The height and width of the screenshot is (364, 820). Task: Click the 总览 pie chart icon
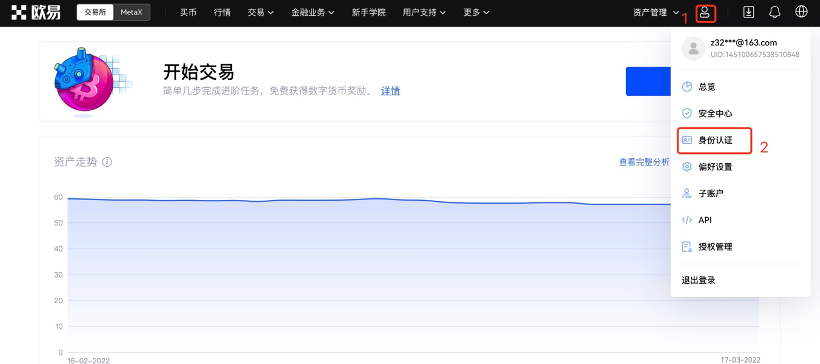(x=687, y=87)
